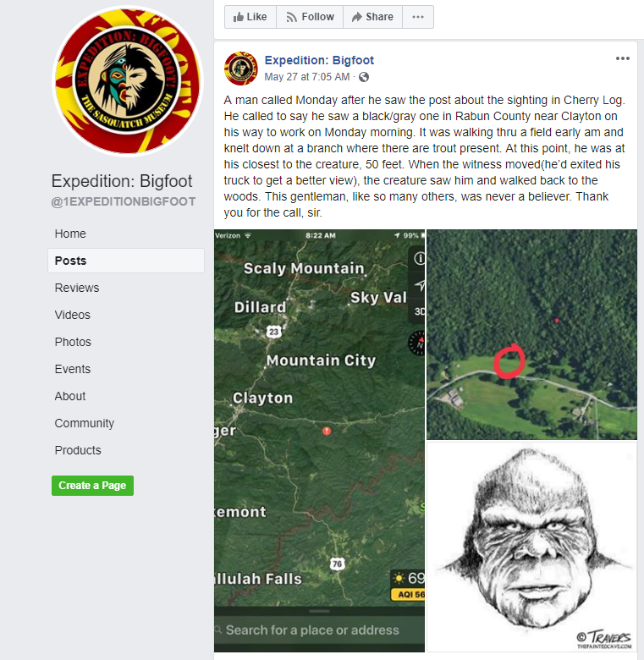The image size is (644, 660).
Task: Open the Bigfoot face sketch image
Action: pos(531,547)
